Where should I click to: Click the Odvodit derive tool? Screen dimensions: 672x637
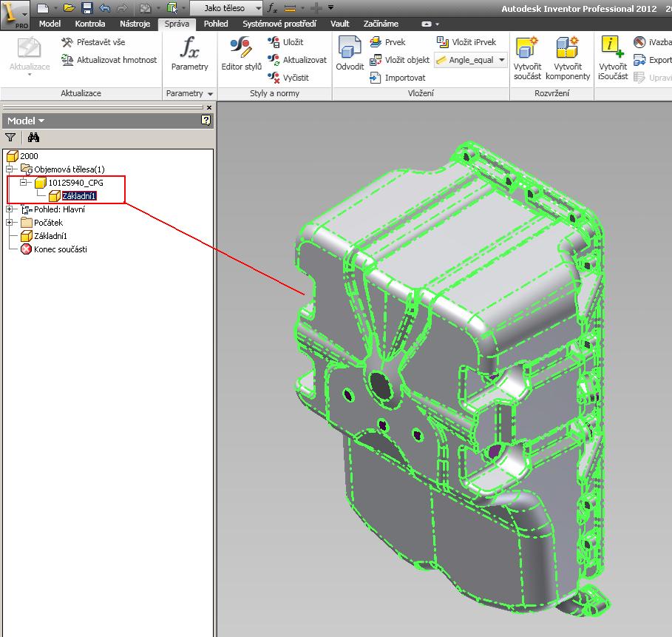[350, 55]
